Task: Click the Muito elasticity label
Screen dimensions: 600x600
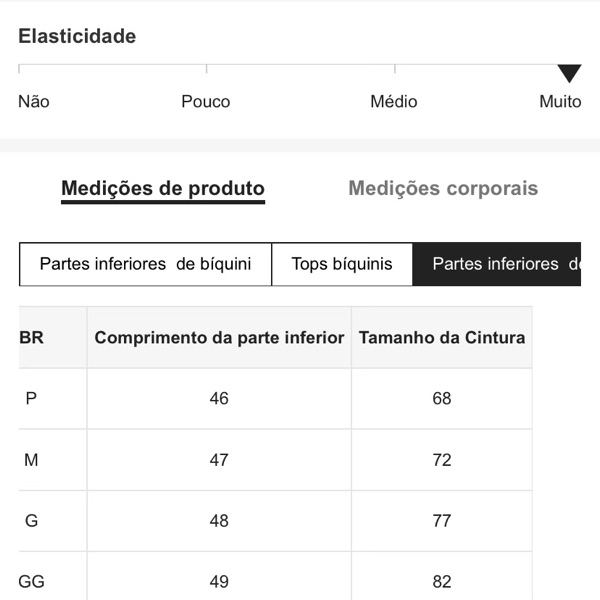Action: tap(560, 101)
